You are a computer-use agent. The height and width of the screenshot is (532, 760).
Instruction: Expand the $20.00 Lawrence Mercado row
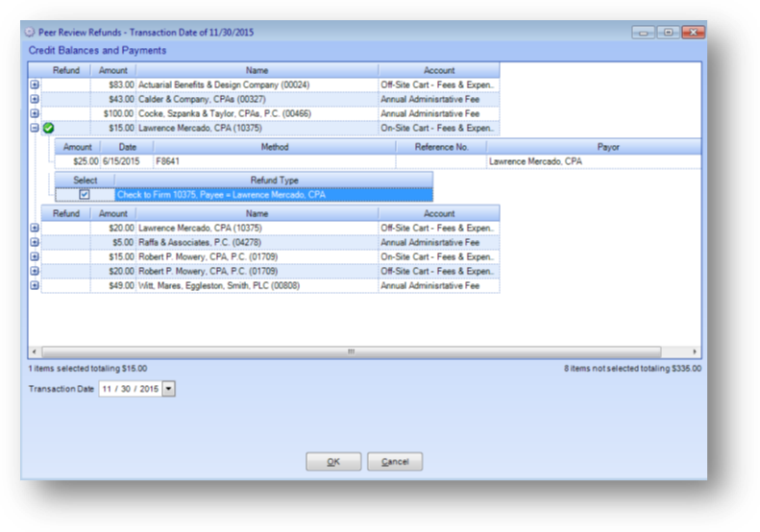coord(35,228)
